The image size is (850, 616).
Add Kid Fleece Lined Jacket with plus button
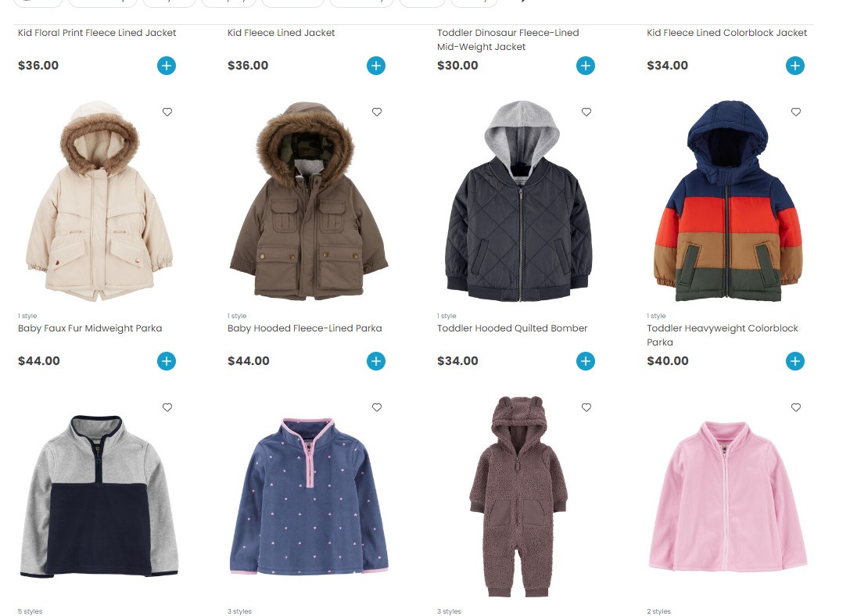pos(375,66)
